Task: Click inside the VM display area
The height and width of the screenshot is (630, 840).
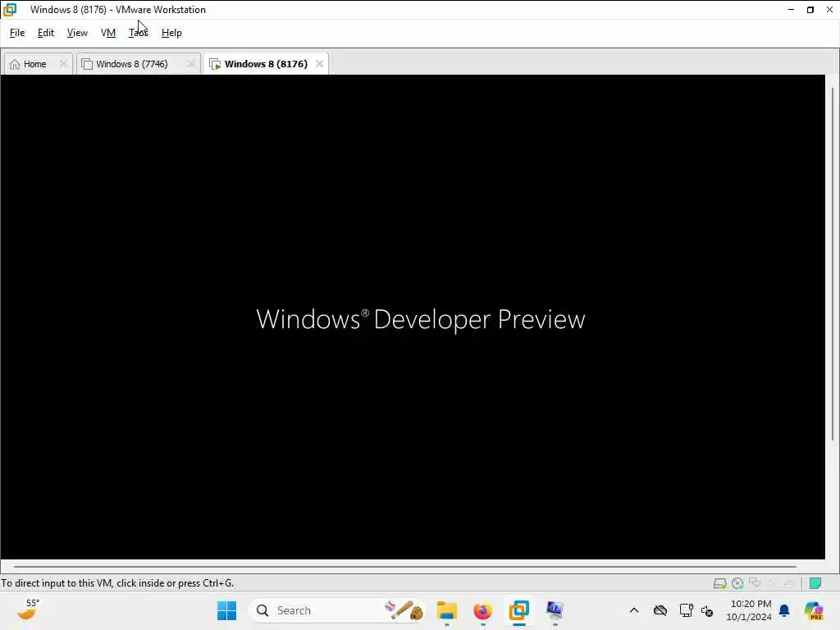Action: (413, 317)
